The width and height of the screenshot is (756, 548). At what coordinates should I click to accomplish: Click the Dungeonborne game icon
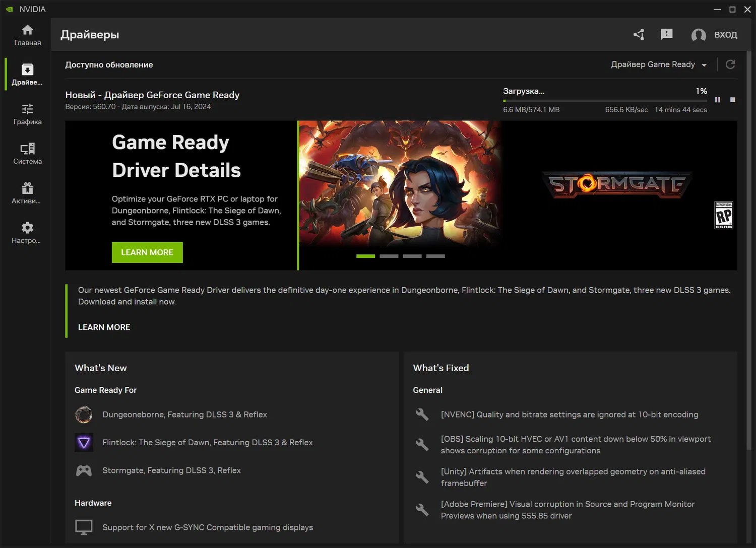tap(84, 415)
